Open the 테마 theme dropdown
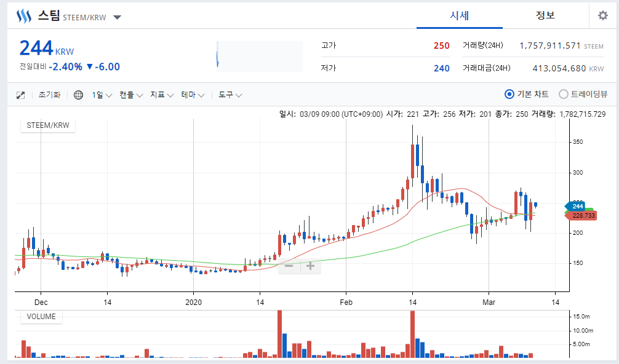This screenshot has width=619, height=364. pos(193,95)
